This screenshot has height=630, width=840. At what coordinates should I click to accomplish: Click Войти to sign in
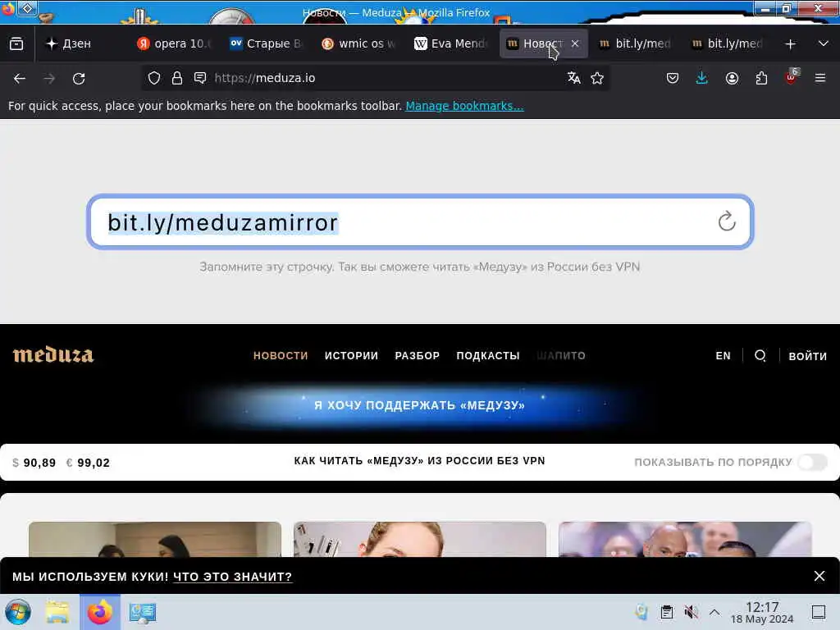[807, 356]
